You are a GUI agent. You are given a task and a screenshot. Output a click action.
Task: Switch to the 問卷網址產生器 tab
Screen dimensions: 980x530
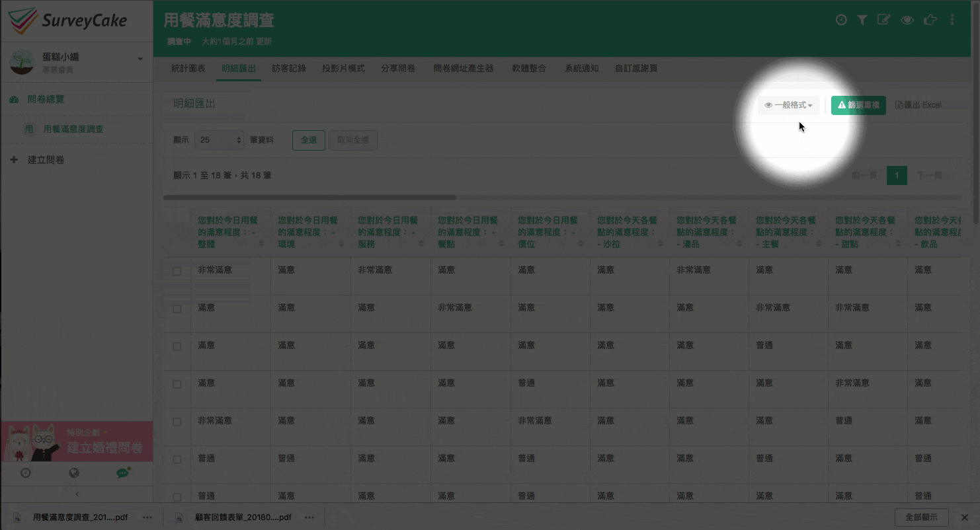pos(464,69)
